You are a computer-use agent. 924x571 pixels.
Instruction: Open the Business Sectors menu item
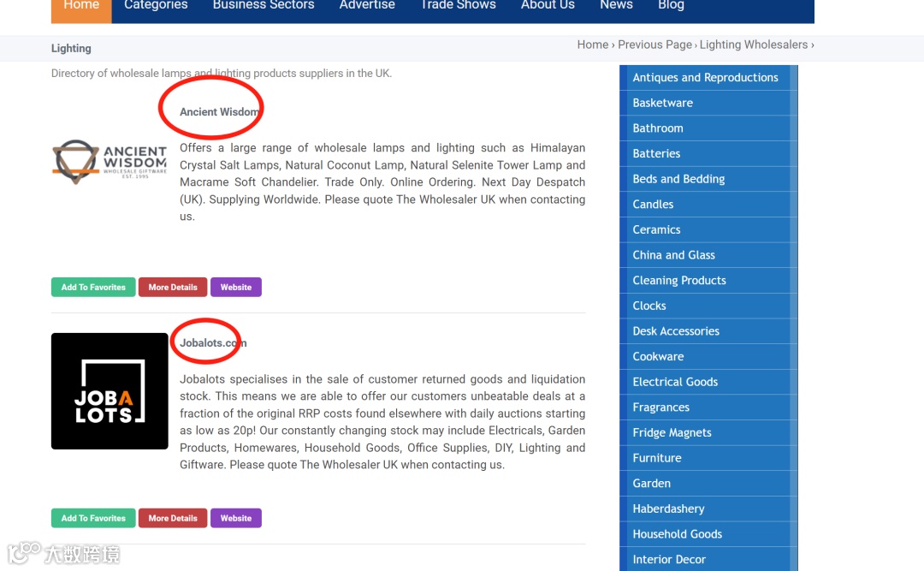[x=264, y=5]
